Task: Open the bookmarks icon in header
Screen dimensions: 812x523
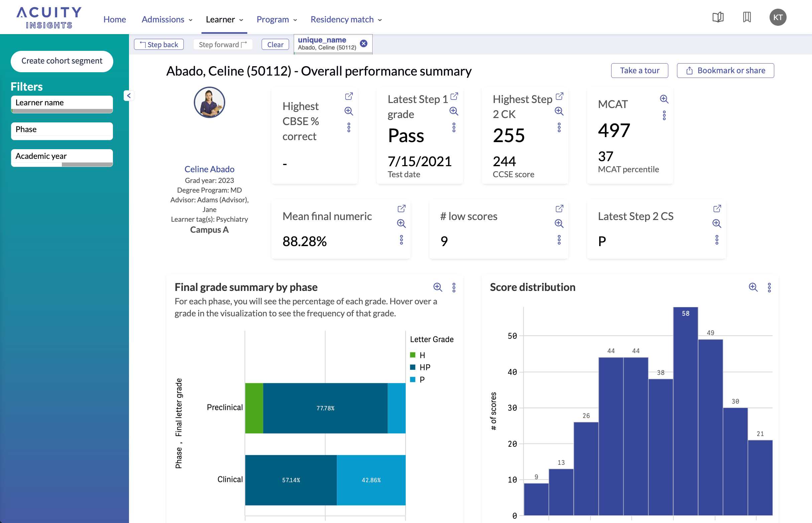Action: 747,17
